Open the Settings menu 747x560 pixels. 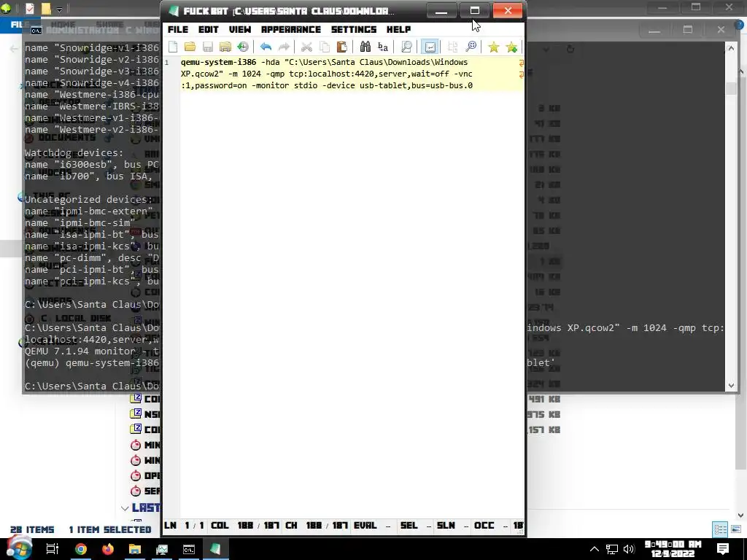click(x=354, y=29)
